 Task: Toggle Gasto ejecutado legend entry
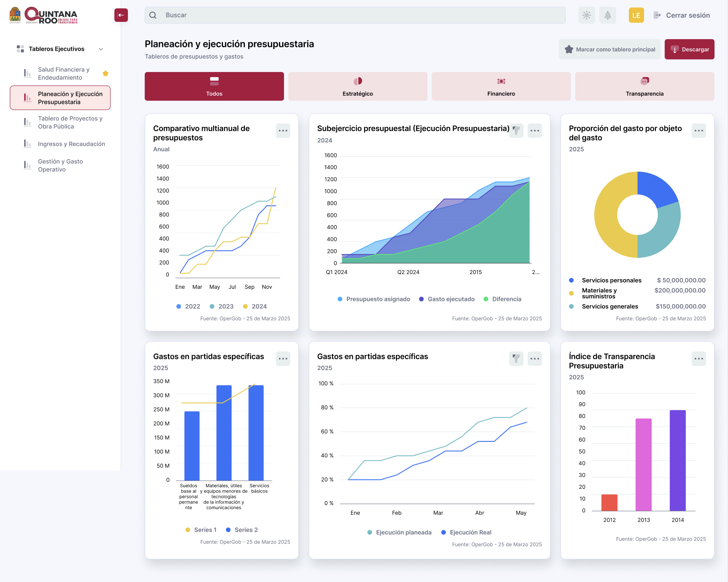tap(447, 299)
